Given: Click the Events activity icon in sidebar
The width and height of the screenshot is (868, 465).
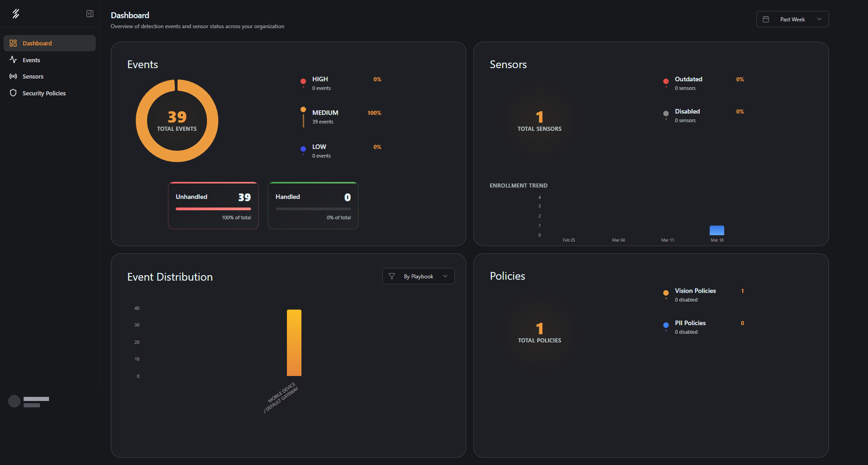Looking at the screenshot, I should [x=13, y=59].
